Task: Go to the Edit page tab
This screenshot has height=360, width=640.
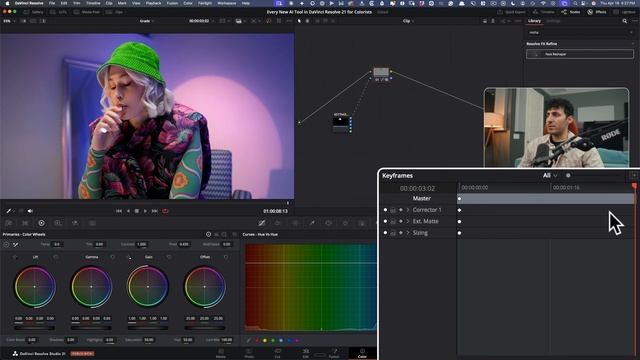Action: pyautogui.click(x=306, y=353)
